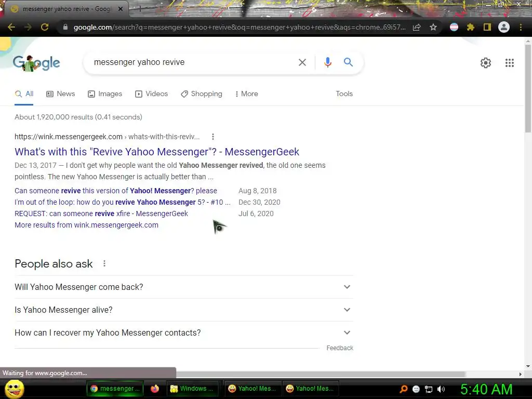Image resolution: width=532 pixels, height=399 pixels.
Task: View site security lock information
Action: pos(65,27)
